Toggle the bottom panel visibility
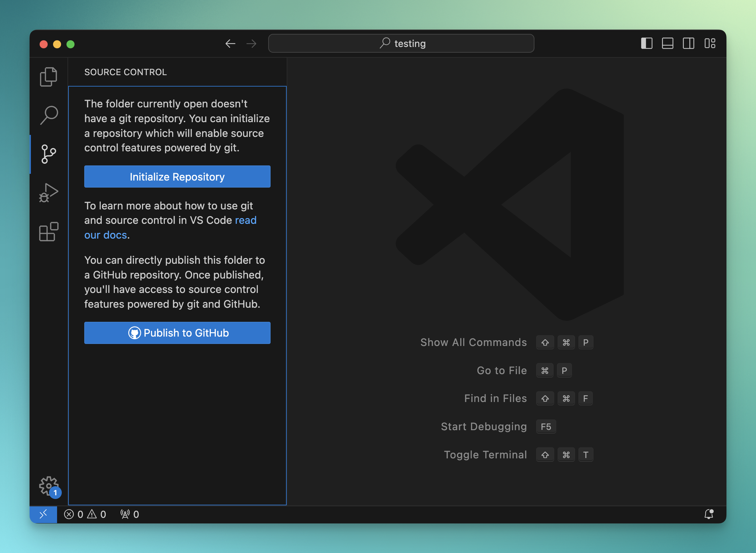 pos(667,43)
